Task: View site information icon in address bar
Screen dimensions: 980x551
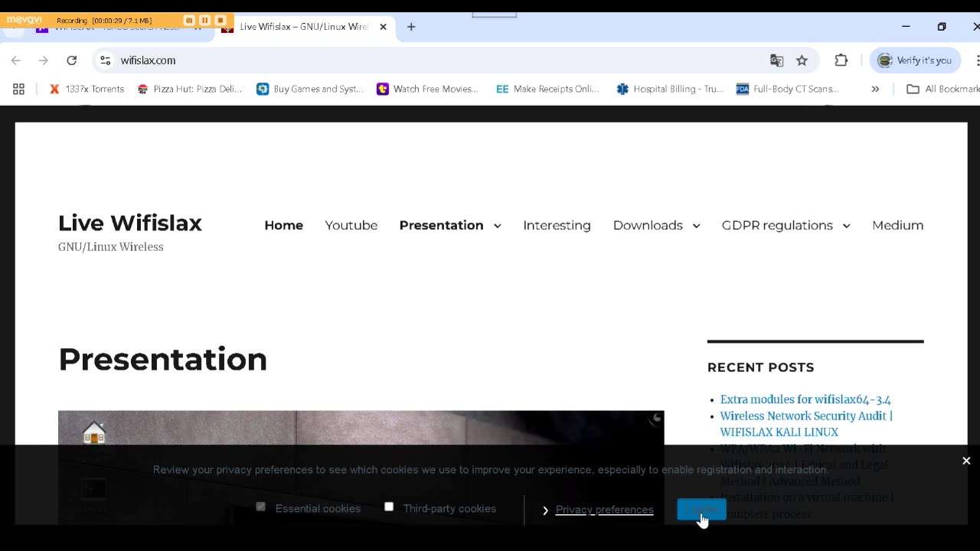Action: click(x=106, y=60)
